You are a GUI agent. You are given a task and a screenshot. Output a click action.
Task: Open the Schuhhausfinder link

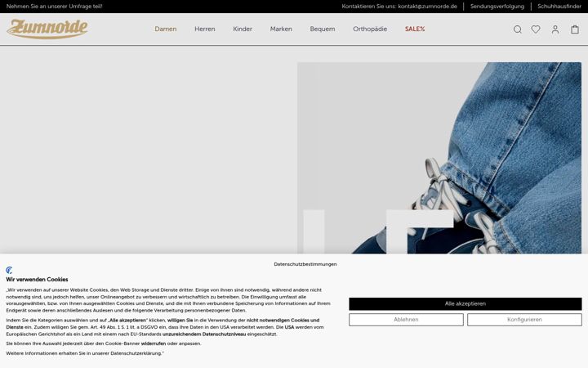(x=559, y=7)
